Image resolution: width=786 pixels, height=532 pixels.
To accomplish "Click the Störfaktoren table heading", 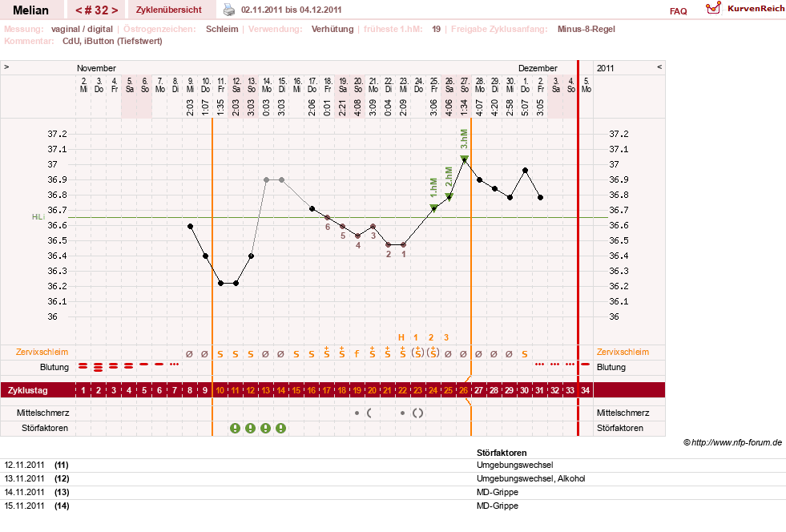I will click(x=502, y=452).
